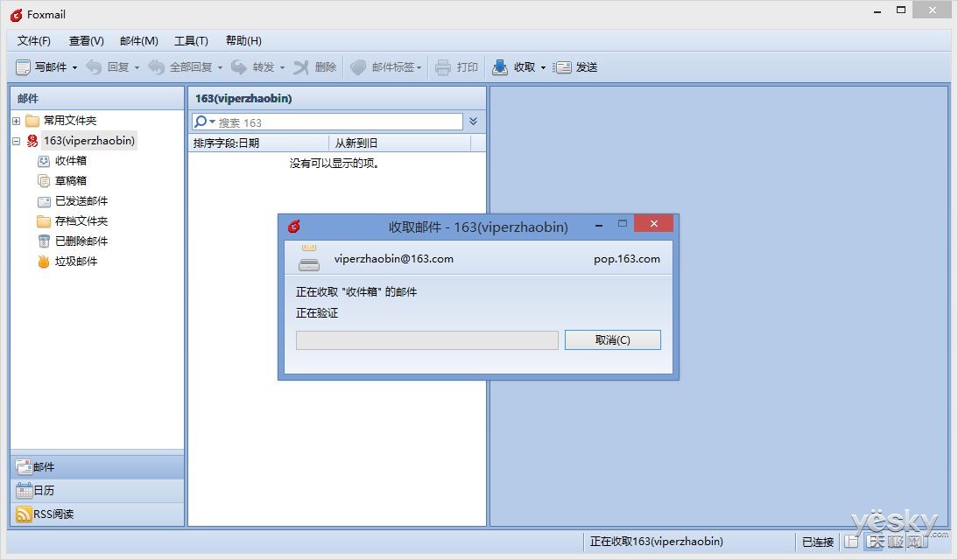Click the 正在收取163(viperzhaobin) status text
The width and height of the screenshot is (958, 560).
pyautogui.click(x=656, y=542)
